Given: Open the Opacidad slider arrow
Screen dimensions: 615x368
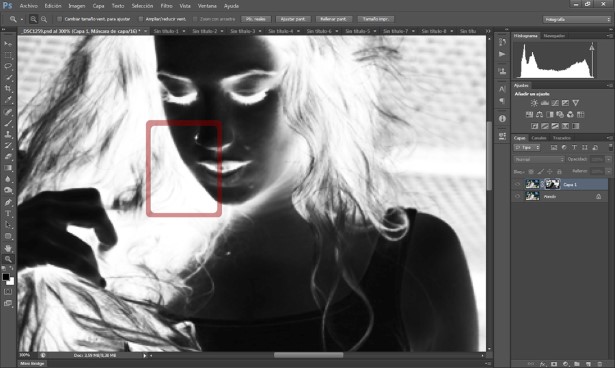Looking at the screenshot, I should [x=608, y=159].
